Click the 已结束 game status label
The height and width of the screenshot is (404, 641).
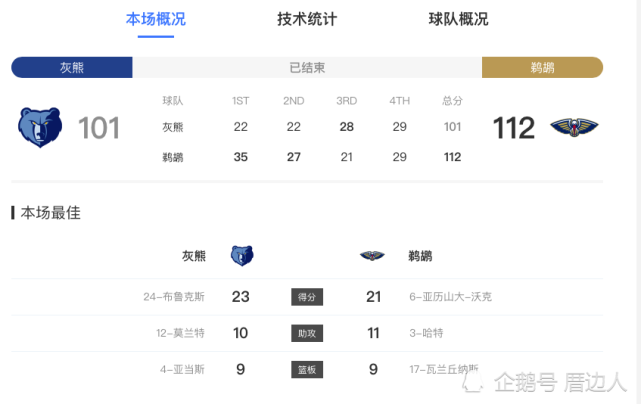point(307,67)
